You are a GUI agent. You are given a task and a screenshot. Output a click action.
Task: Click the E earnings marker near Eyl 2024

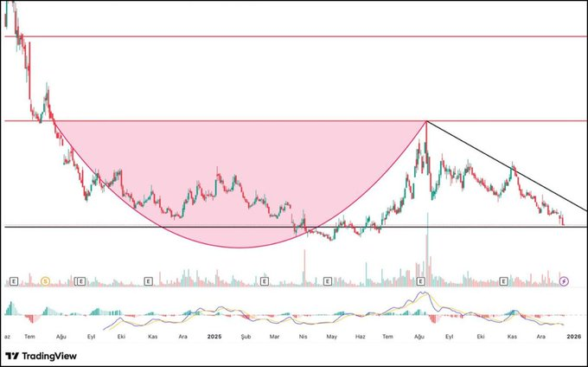click(80, 280)
